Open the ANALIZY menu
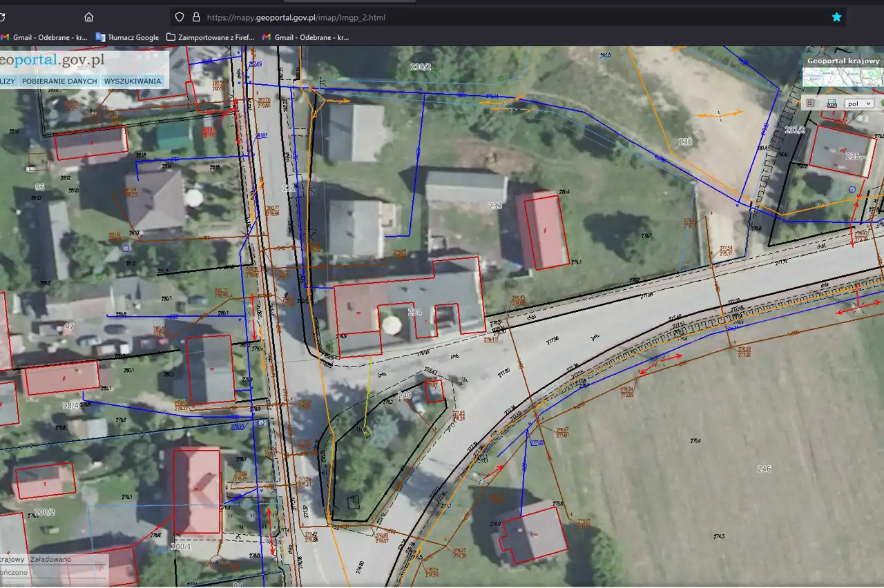 click(7, 81)
